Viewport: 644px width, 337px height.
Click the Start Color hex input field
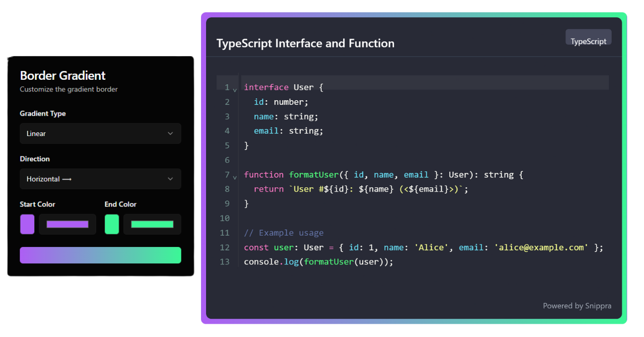[68, 224]
